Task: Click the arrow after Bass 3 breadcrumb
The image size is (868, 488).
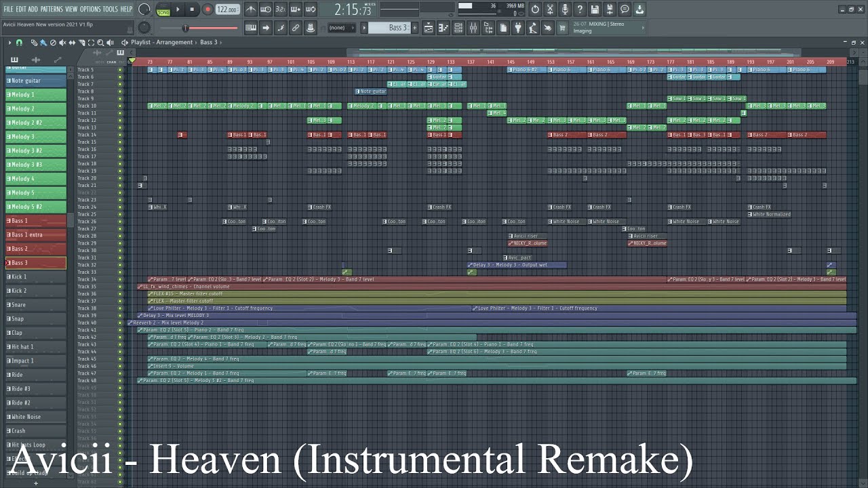Action: click(x=221, y=42)
